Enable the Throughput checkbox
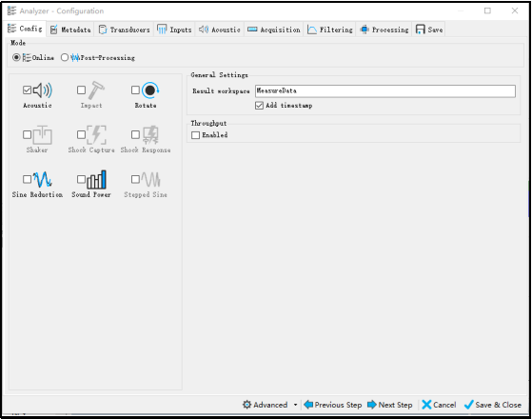 tap(195, 135)
